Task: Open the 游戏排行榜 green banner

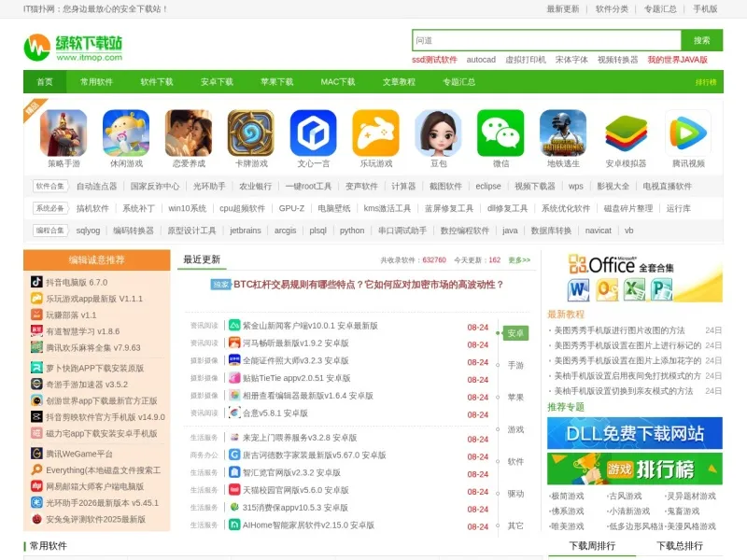Action: click(635, 469)
